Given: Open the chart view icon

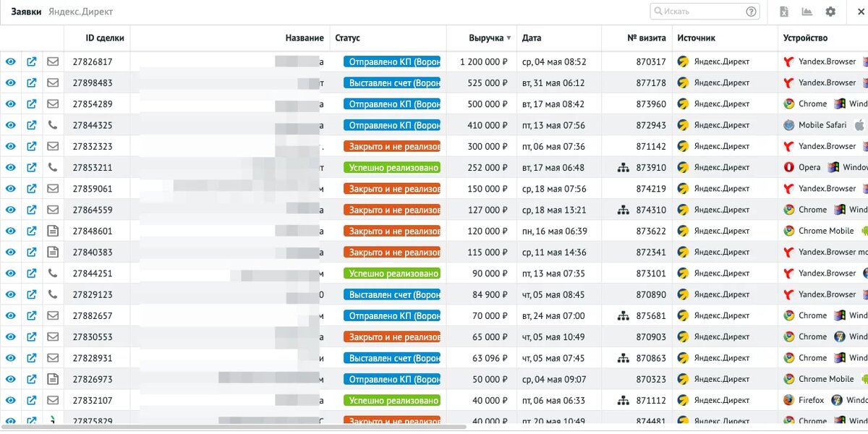Looking at the screenshot, I should [807, 12].
